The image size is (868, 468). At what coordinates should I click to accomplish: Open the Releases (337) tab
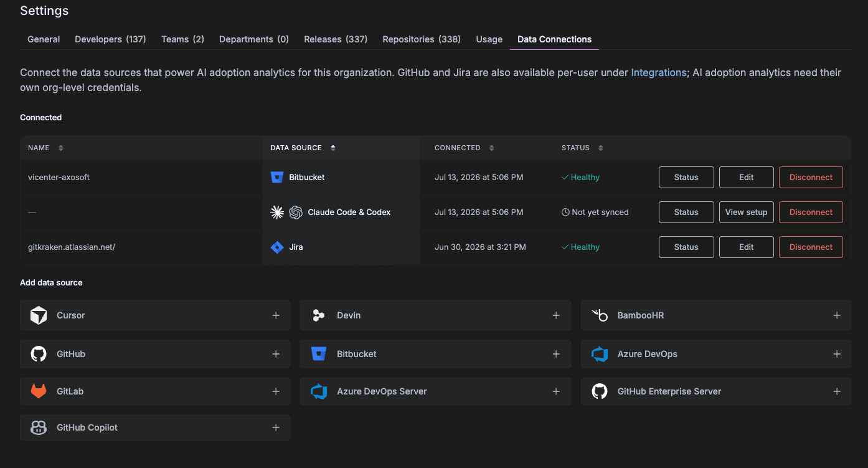tap(336, 39)
